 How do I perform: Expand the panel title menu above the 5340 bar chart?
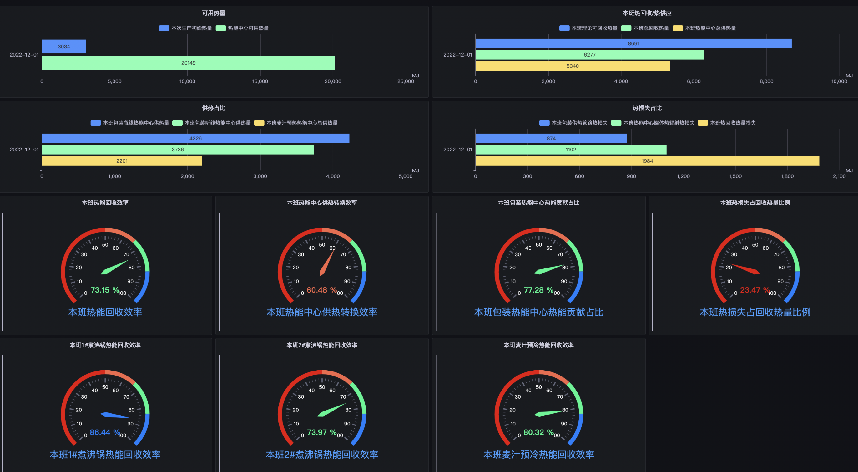coord(642,13)
